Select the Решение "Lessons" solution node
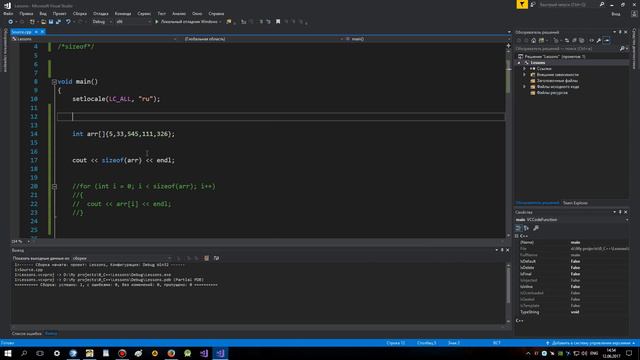Viewport: 640px width, 360px height. (x=555, y=57)
